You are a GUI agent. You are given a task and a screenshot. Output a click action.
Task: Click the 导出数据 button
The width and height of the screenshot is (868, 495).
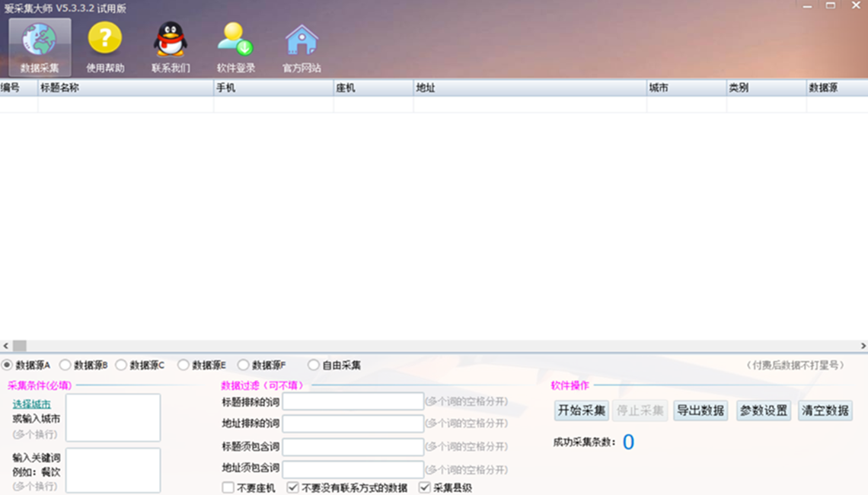(x=700, y=410)
